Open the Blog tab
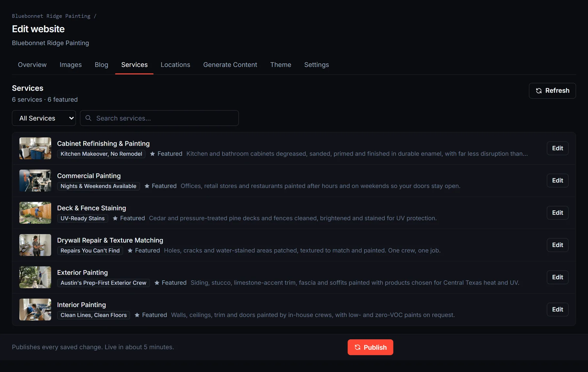Viewport: 588px width, 372px height. tap(101, 65)
